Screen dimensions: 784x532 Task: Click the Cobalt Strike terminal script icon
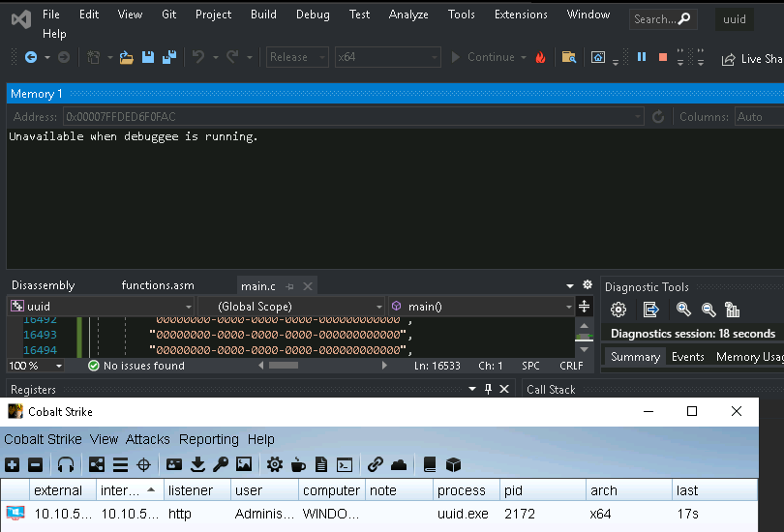click(345, 465)
